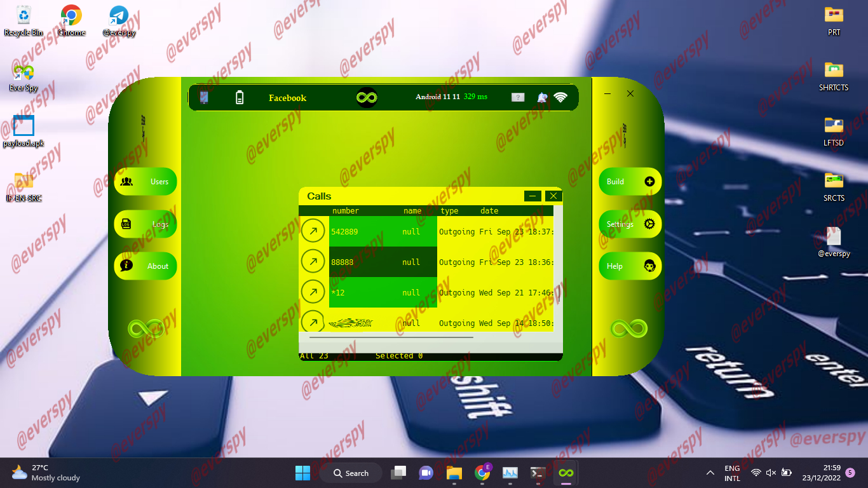868x488 pixels.
Task: Open the terminal app in the taskbar
Action: [x=538, y=473]
